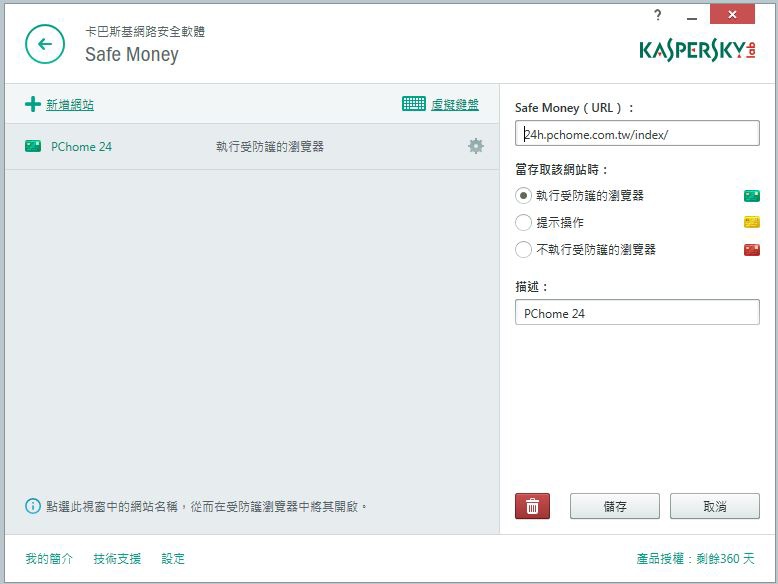
Task: Click the green card icon next to protected browser option
Action: click(x=752, y=195)
